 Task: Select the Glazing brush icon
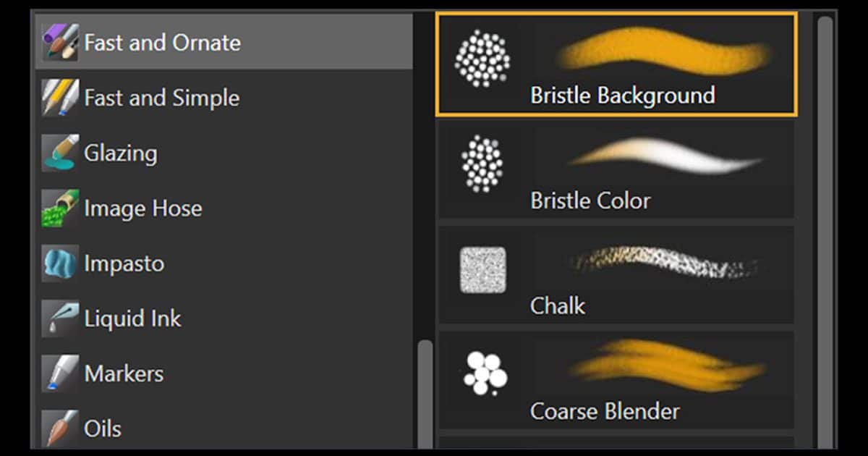61,153
